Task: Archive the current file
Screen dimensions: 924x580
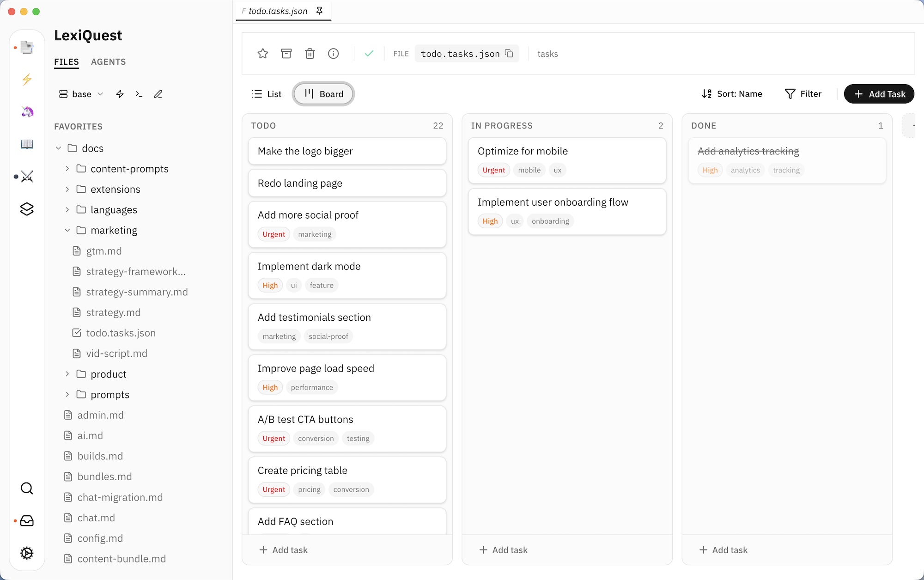Action: tap(286, 54)
